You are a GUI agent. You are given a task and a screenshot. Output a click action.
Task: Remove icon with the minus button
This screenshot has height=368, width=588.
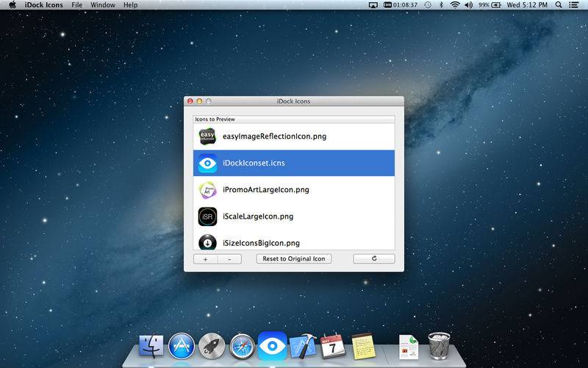pyautogui.click(x=229, y=259)
